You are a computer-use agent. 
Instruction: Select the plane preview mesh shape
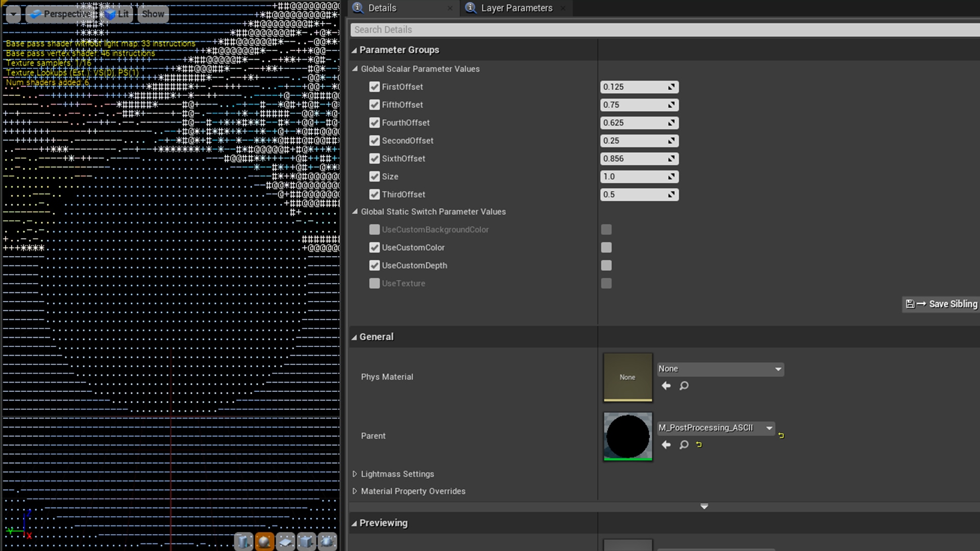pyautogui.click(x=285, y=541)
